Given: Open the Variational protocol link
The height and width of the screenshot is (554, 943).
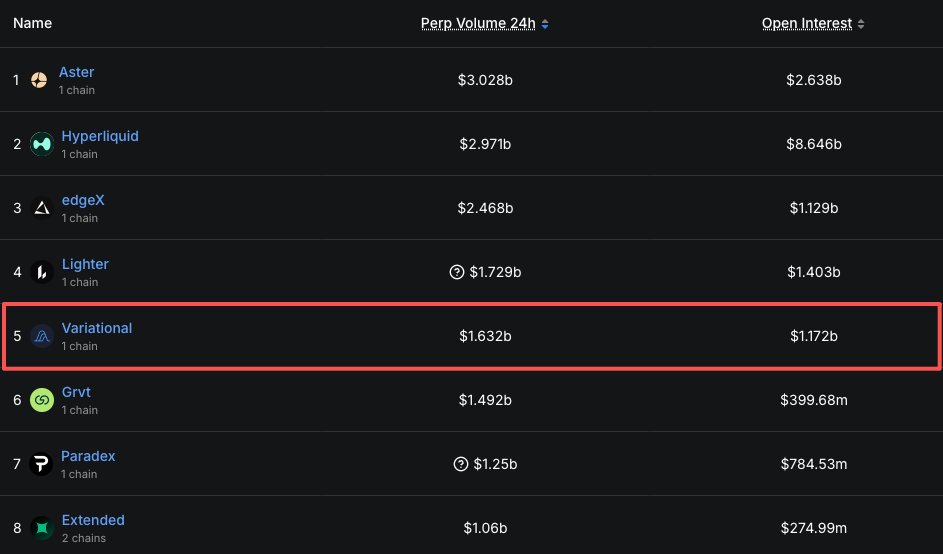Looking at the screenshot, I should 96,328.
